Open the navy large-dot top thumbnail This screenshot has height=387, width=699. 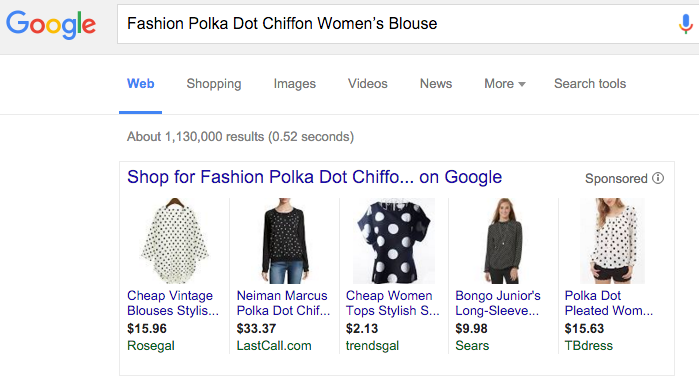[394, 241]
